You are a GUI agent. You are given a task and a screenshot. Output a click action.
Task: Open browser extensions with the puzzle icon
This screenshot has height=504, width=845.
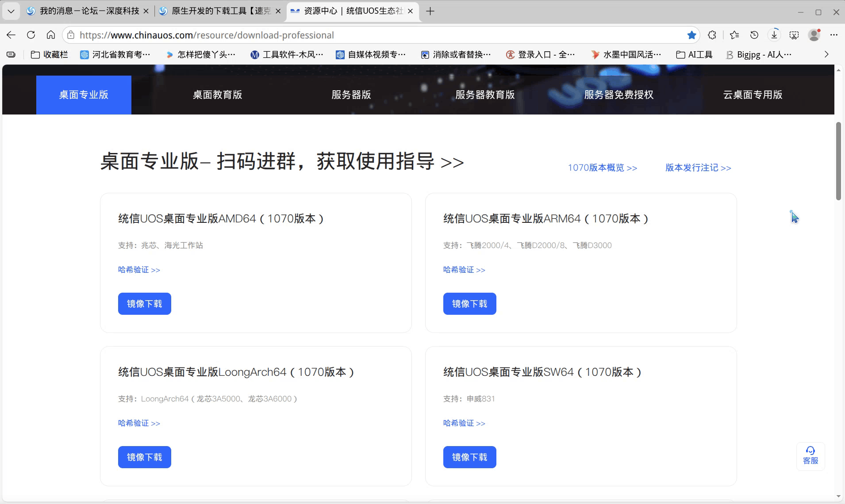pos(712,35)
